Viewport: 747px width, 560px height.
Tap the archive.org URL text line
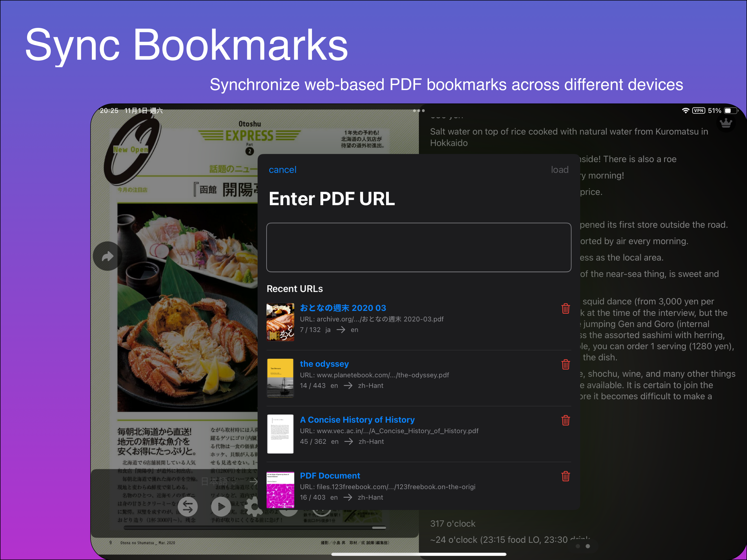[x=372, y=319]
